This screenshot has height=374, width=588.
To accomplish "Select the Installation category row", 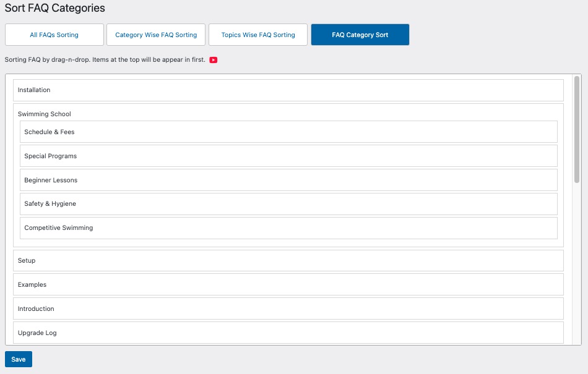I will [288, 90].
